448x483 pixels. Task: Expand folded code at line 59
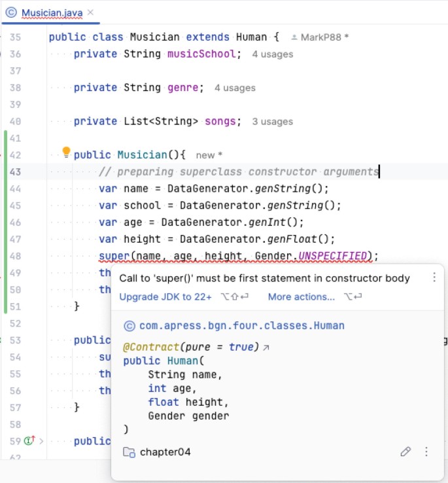(41, 440)
